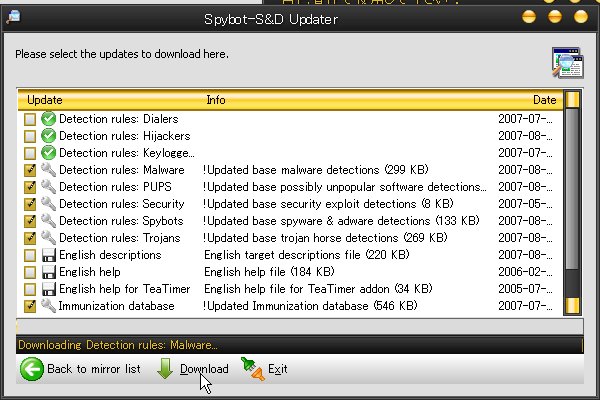The height and width of the screenshot is (400, 600).
Task: Uncheck the Immunization database update
Action: pos(30,306)
